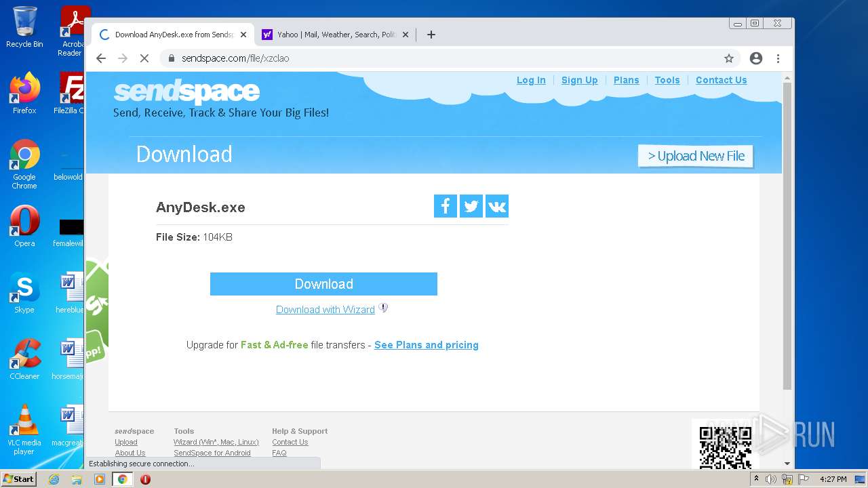
Task: Open the Plans page in header
Action: click(x=626, y=80)
